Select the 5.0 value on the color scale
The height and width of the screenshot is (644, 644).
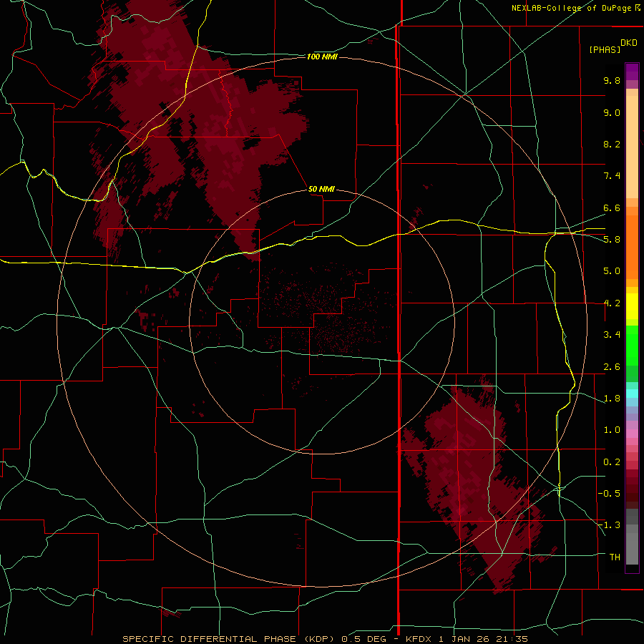pyautogui.click(x=612, y=271)
